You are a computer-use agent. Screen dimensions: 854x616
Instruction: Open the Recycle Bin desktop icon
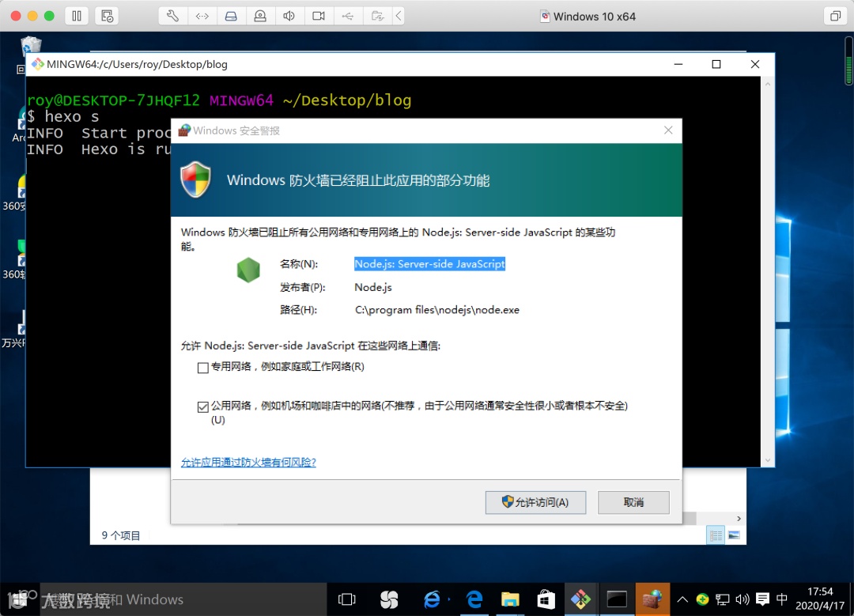coord(31,47)
